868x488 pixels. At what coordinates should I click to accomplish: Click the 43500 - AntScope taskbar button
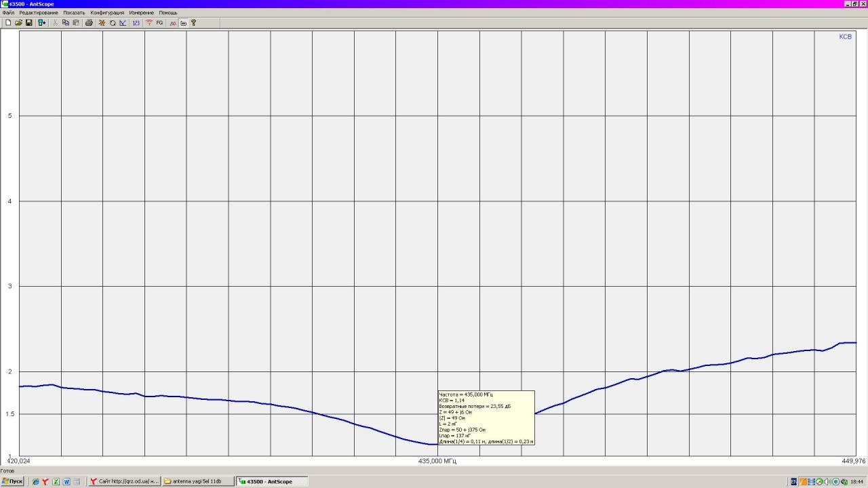[271, 481]
